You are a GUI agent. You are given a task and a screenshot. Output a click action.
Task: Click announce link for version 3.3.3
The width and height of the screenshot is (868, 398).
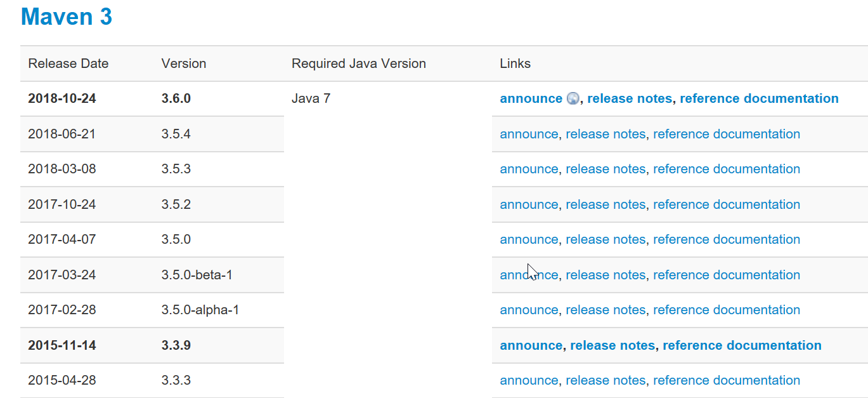[x=529, y=380]
